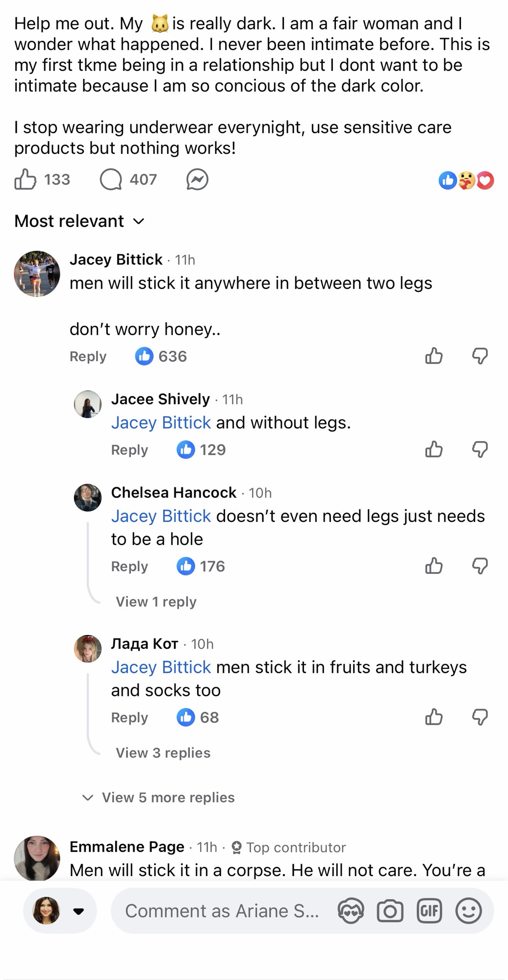
Task: Reply to Jacey Bittick's comment
Action: [88, 356]
